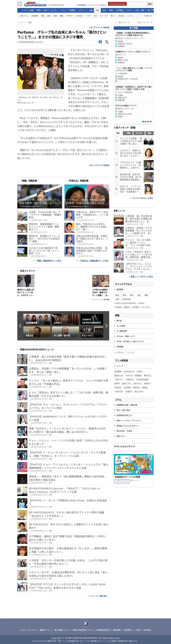Select the 動画 ranking tab
This screenshot has height=644, width=171.
pos(150,133)
